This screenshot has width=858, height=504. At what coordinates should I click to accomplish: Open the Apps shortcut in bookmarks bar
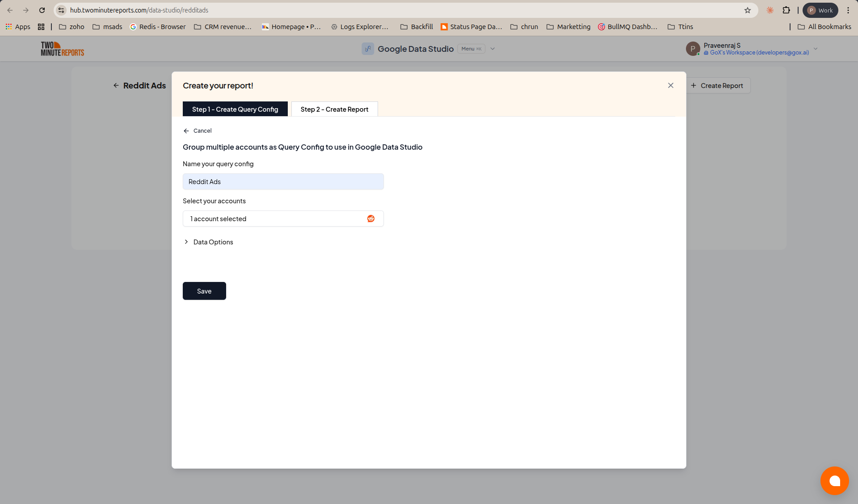coord(18,27)
